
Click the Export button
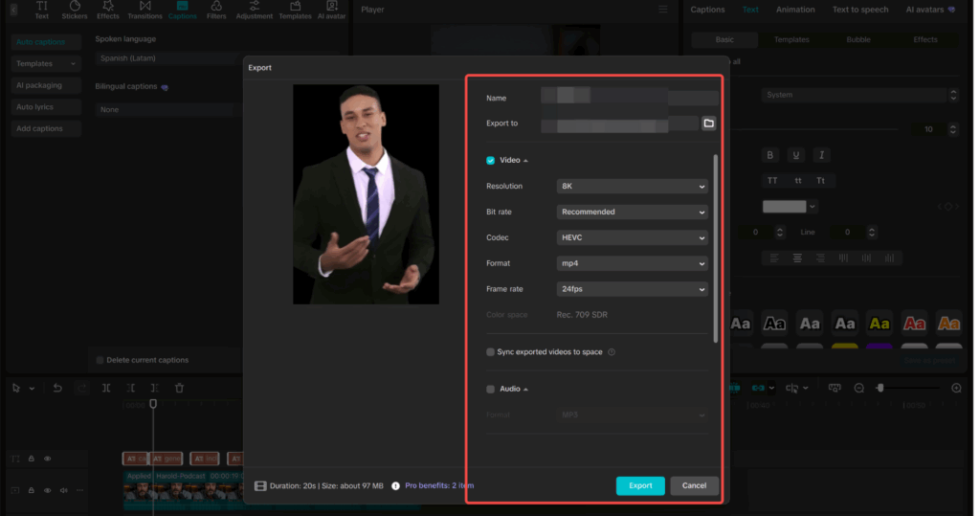click(640, 486)
